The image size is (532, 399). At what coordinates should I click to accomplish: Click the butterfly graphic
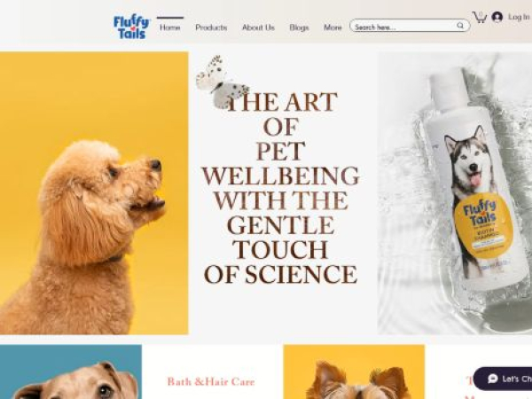click(223, 82)
